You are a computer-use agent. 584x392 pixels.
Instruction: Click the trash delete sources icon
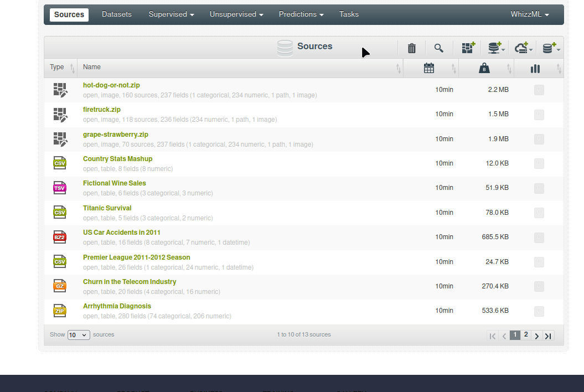pos(411,48)
